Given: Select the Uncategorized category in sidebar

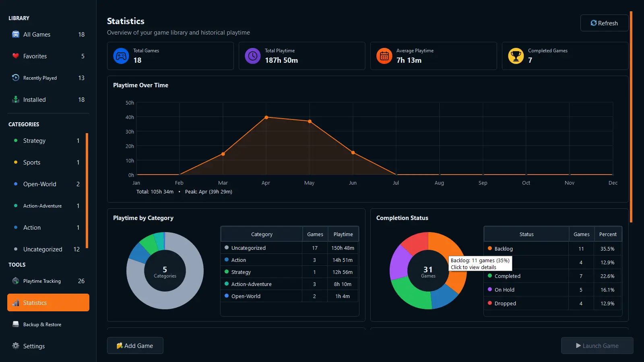Looking at the screenshot, I should pyautogui.click(x=46, y=249).
